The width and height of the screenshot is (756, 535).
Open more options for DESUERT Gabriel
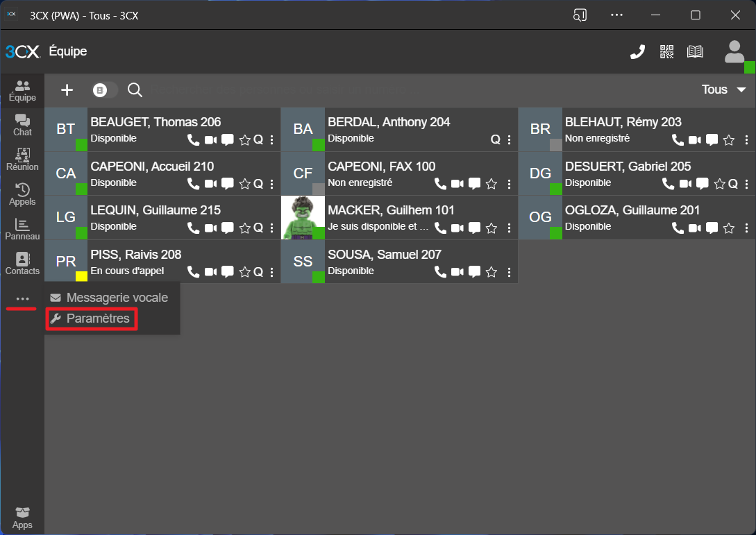[746, 184]
